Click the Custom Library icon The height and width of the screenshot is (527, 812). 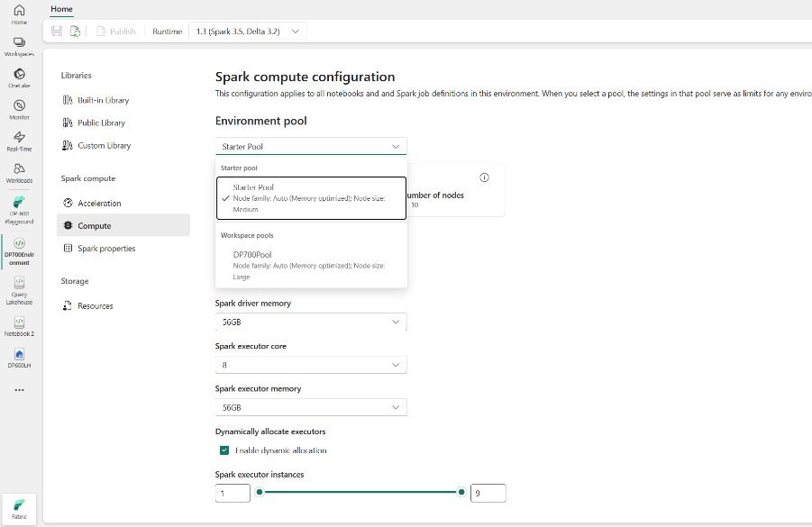pos(68,145)
